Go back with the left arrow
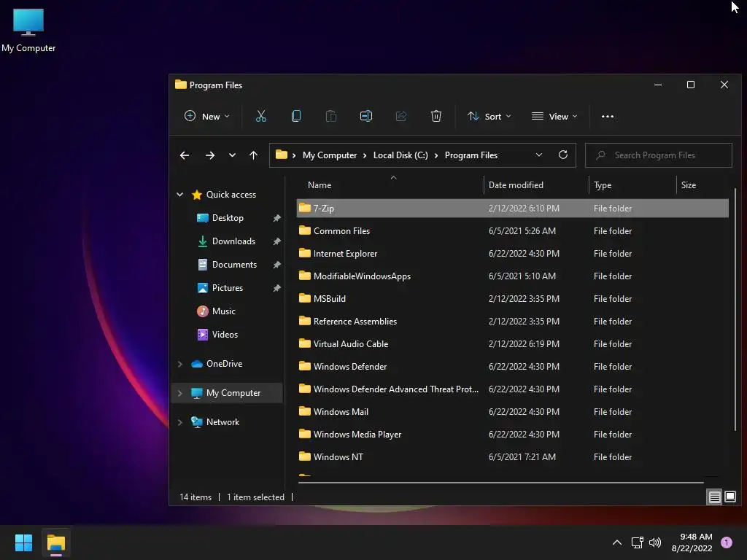Viewport: 747px width, 560px height. pos(185,155)
